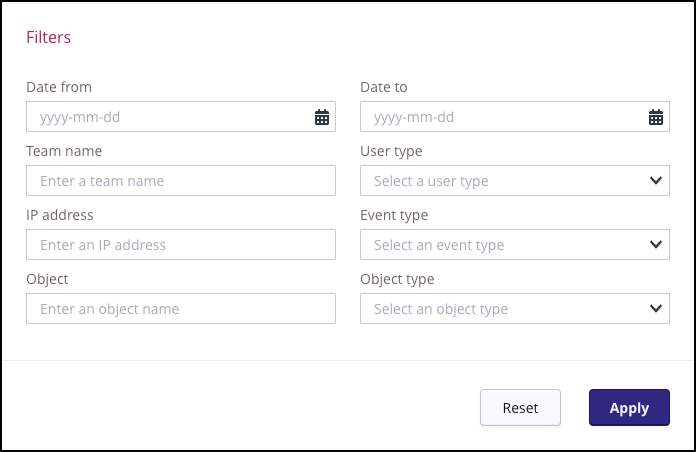This screenshot has height=452, width=696.
Task: Open the Date from calendar picker icon
Action: [322, 117]
